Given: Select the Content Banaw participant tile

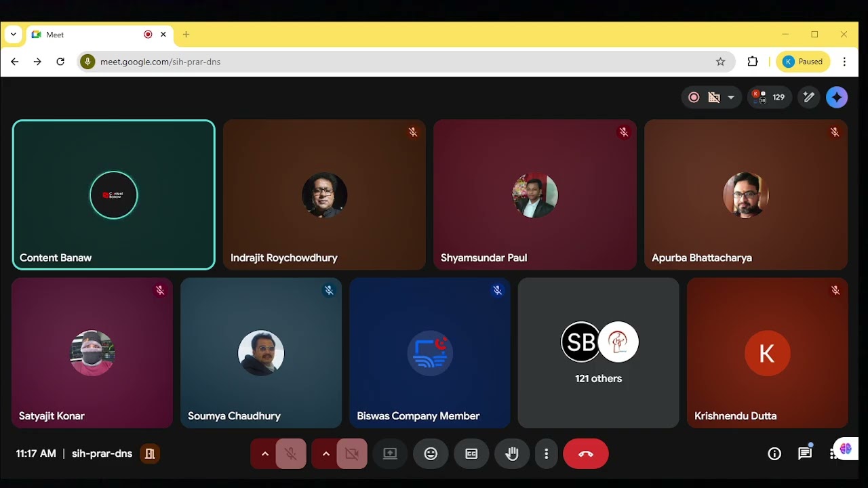Looking at the screenshot, I should pos(114,195).
